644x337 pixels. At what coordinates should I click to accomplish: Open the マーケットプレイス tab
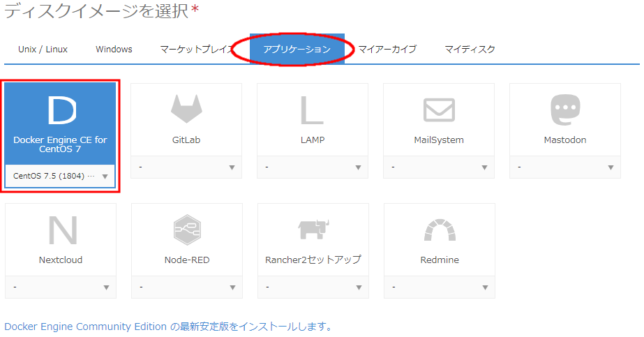tap(196, 50)
